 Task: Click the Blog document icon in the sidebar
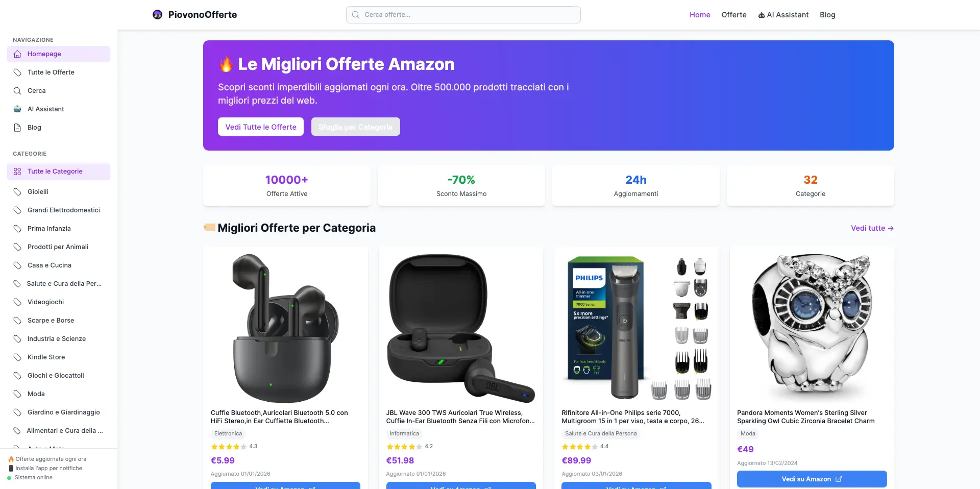pyautogui.click(x=17, y=128)
